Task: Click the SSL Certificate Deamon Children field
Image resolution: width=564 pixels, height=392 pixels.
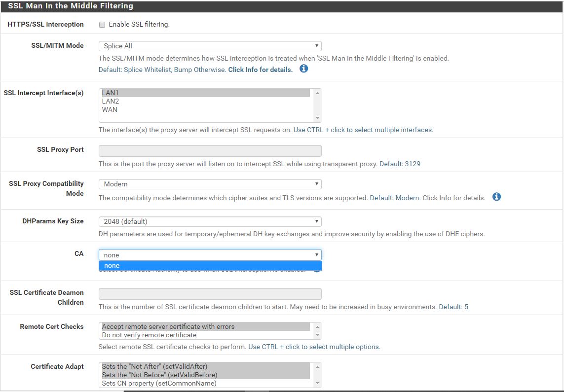Action: point(210,294)
